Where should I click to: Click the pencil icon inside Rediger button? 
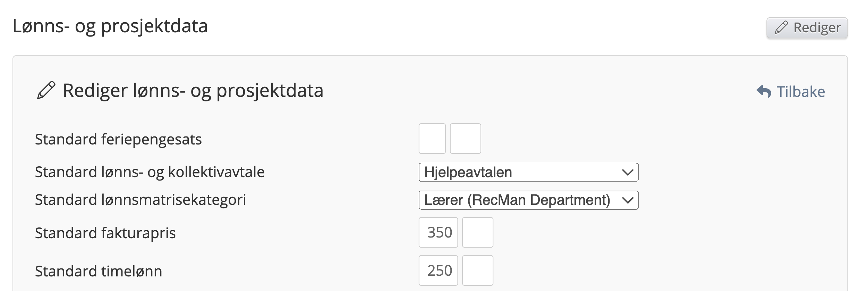click(781, 28)
